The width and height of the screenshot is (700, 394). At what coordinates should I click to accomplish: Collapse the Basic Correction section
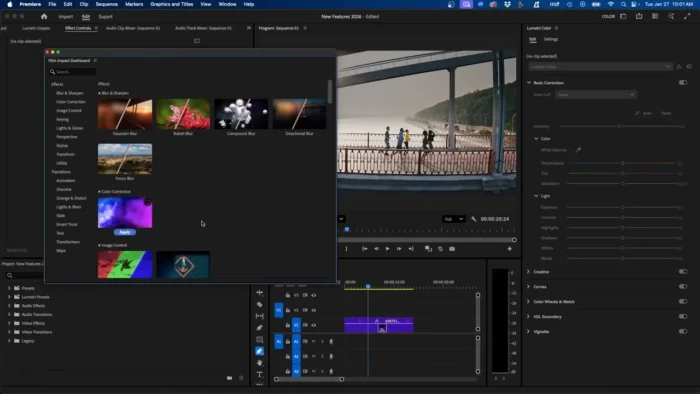coord(529,83)
